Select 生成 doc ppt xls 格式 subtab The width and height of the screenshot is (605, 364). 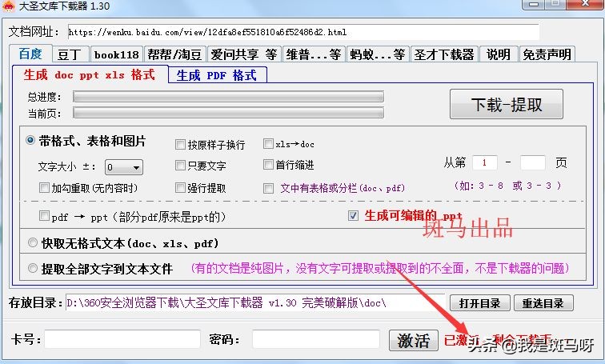tap(90, 74)
